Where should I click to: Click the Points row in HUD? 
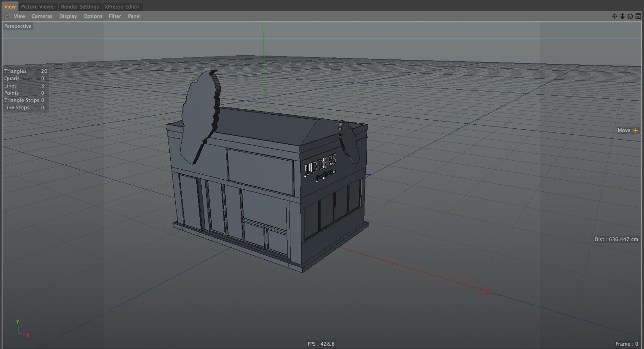pyautogui.click(x=24, y=93)
